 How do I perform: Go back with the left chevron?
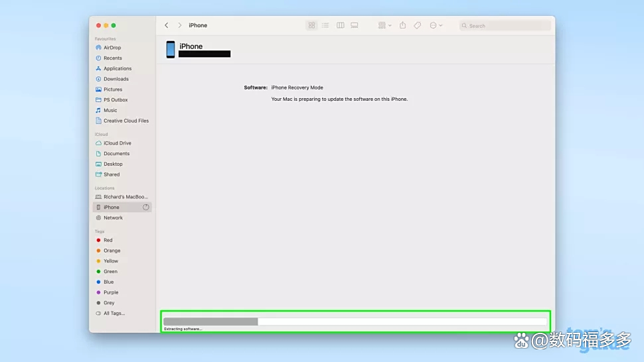167,25
